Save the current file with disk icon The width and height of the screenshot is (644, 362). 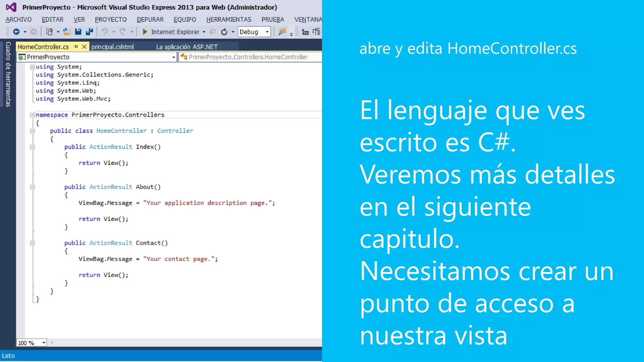click(78, 32)
